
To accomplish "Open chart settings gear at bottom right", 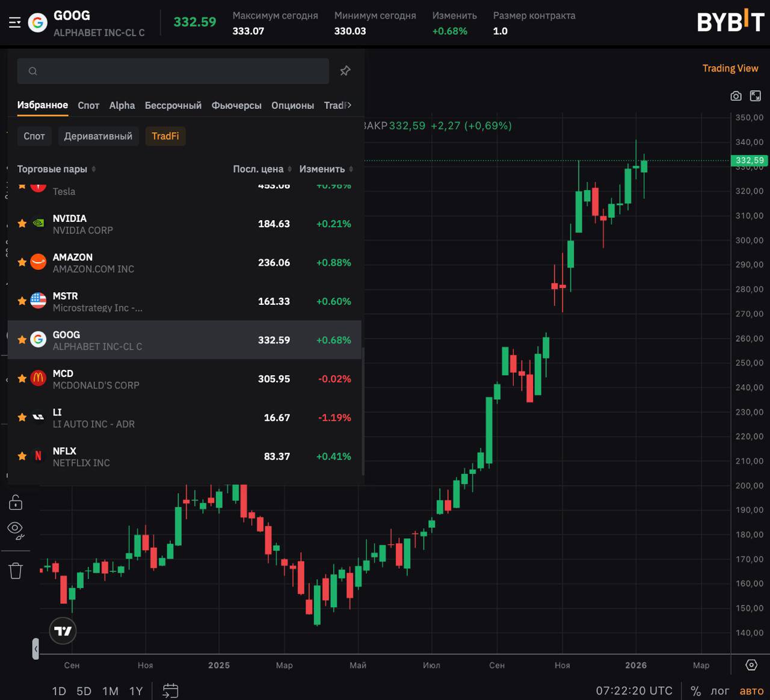I will (x=751, y=665).
